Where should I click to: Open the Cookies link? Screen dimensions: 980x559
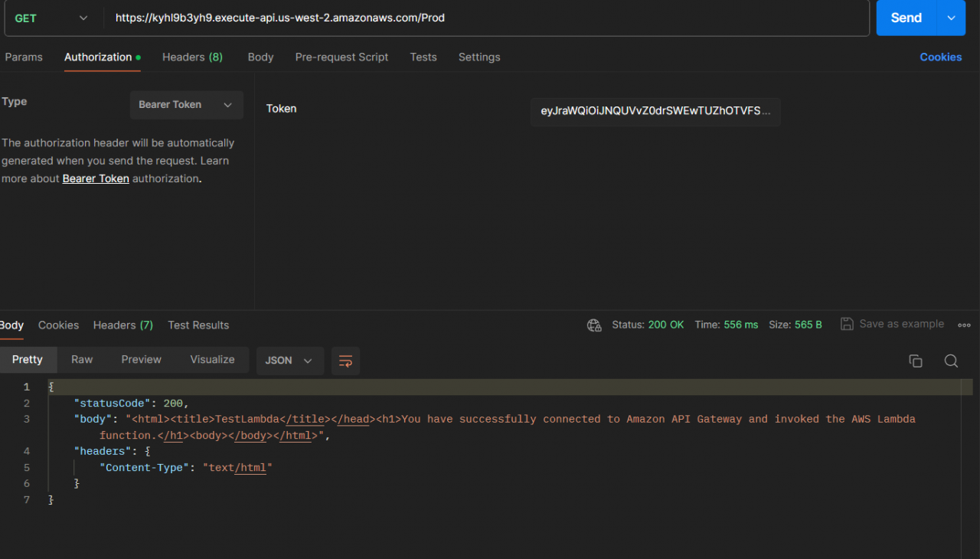point(940,57)
